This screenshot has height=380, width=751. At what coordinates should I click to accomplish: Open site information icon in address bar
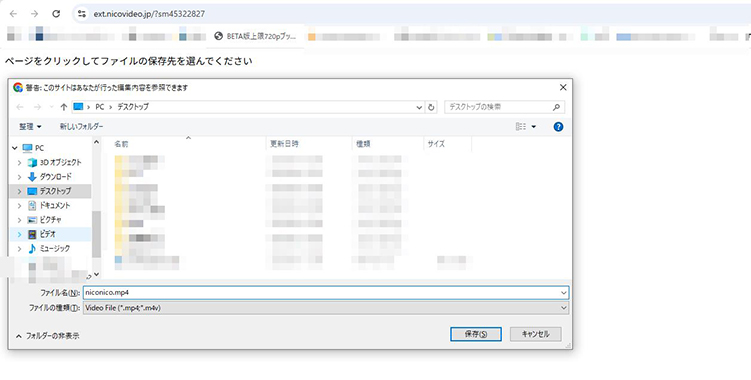pyautogui.click(x=82, y=14)
